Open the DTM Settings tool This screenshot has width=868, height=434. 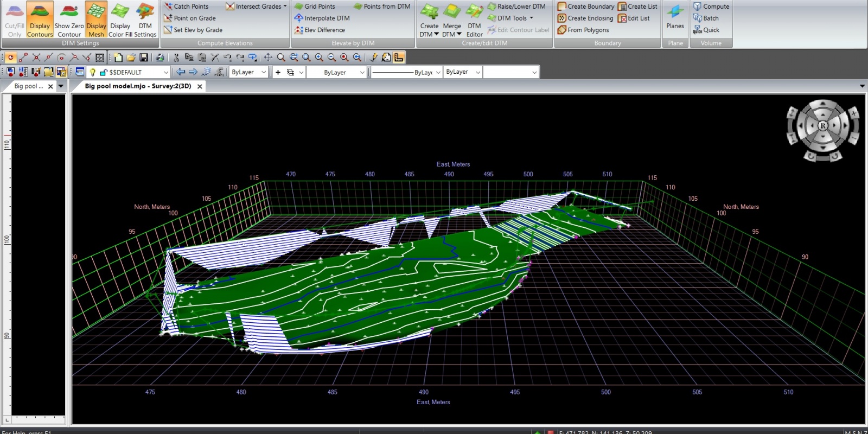pos(145,20)
